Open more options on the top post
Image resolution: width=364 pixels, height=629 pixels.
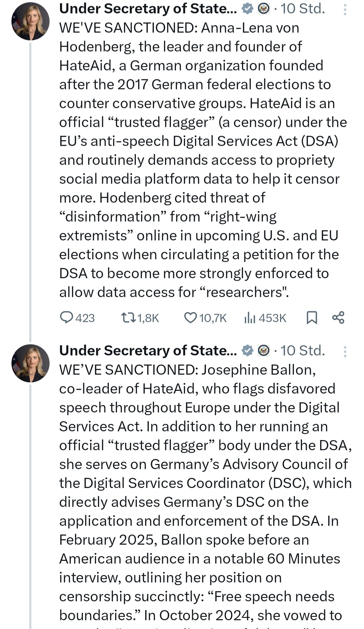coord(345,9)
